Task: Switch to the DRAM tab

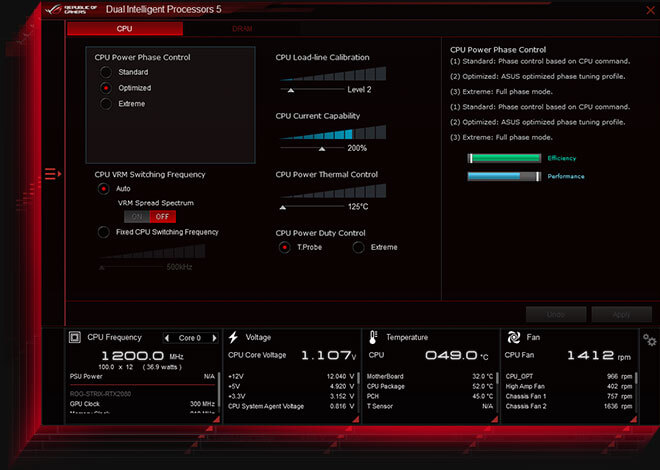Action: [x=242, y=29]
